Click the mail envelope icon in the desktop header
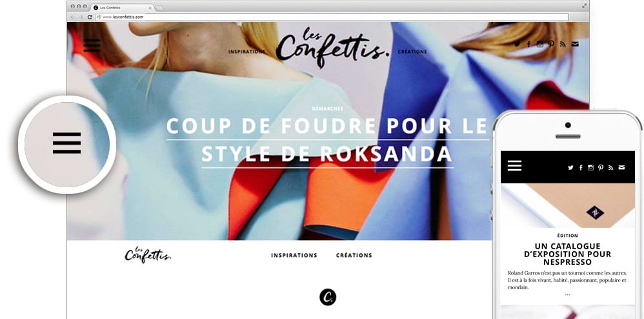The height and width of the screenshot is (319, 644). pyautogui.click(x=575, y=44)
